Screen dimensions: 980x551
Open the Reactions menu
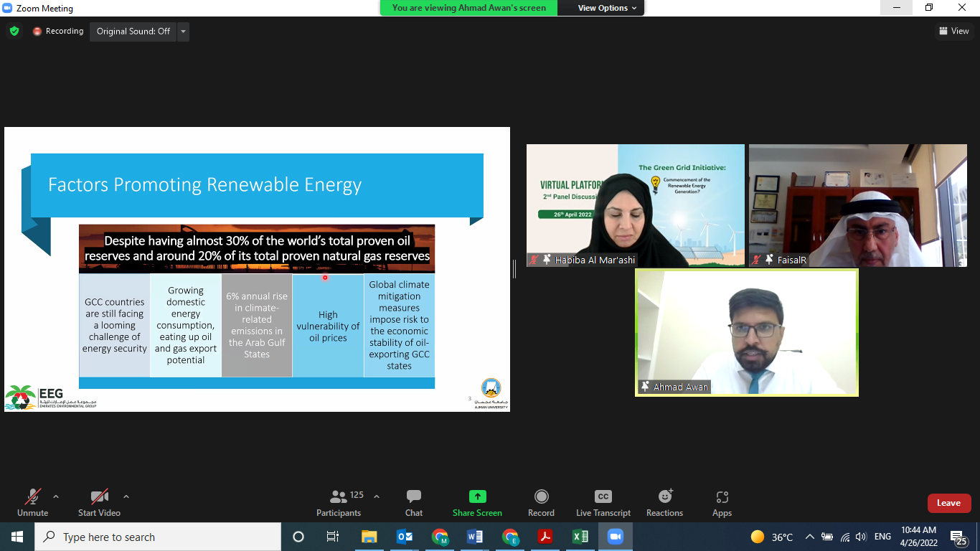[664, 502]
